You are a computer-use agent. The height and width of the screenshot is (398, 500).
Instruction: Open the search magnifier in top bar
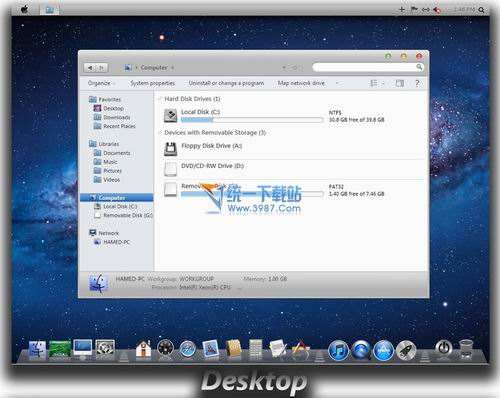click(481, 10)
